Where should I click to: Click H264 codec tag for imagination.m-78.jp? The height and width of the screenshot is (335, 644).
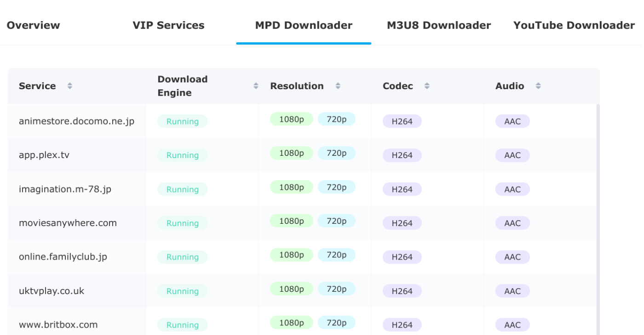tap(402, 189)
